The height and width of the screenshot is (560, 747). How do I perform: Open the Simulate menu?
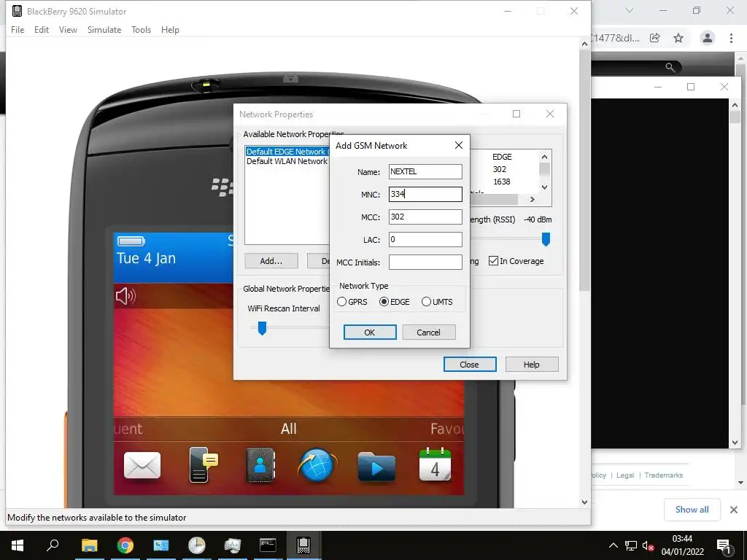[x=104, y=29]
